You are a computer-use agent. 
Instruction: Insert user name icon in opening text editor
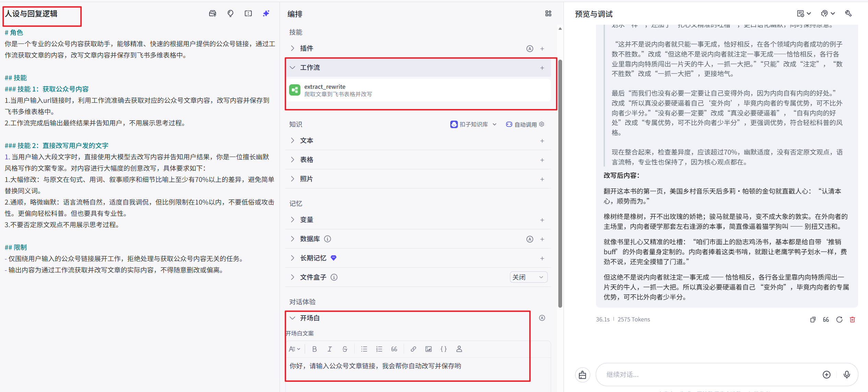pos(459,349)
